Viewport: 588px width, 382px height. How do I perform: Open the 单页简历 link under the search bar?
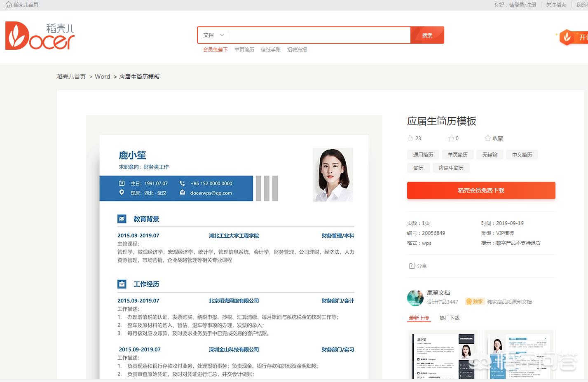coord(244,49)
